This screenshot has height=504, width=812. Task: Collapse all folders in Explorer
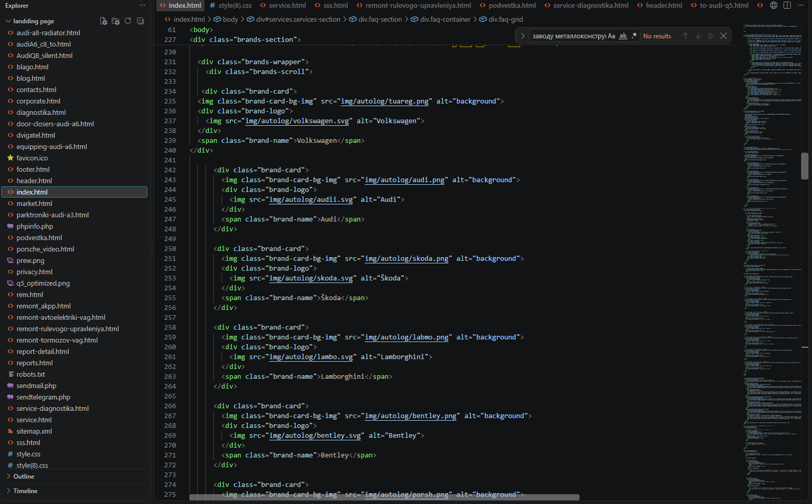tap(140, 21)
